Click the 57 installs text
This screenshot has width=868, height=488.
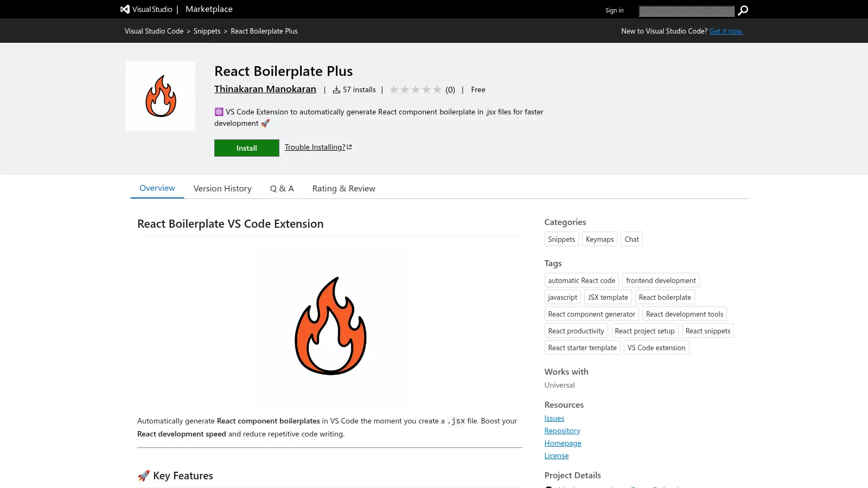point(359,89)
